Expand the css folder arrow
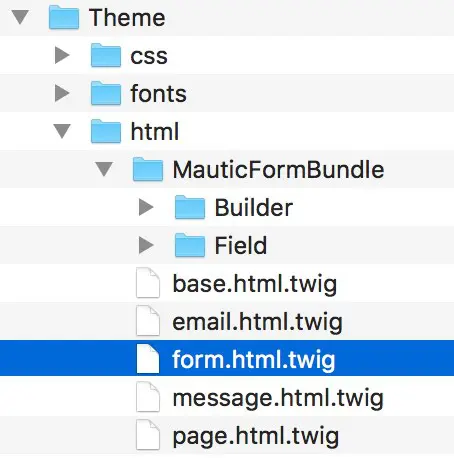 (62, 55)
